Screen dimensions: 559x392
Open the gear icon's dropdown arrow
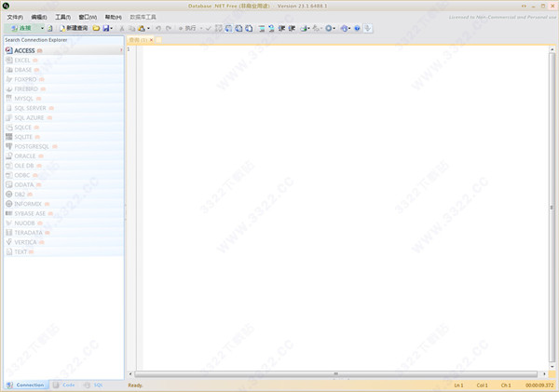tap(334, 28)
